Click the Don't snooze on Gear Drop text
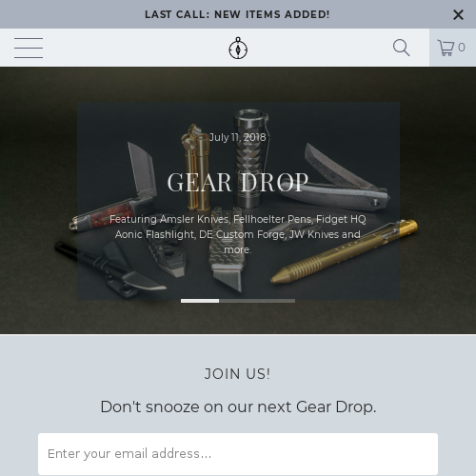 238,407
